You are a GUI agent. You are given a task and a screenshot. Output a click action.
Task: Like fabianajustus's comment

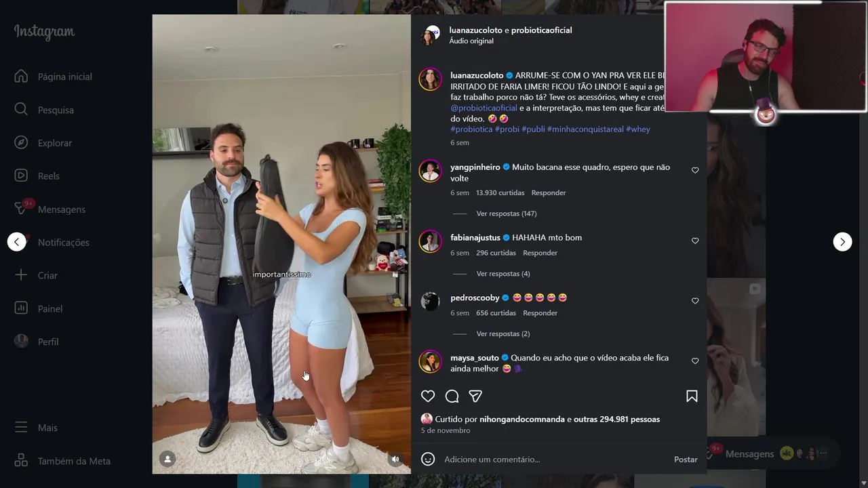[x=695, y=241]
